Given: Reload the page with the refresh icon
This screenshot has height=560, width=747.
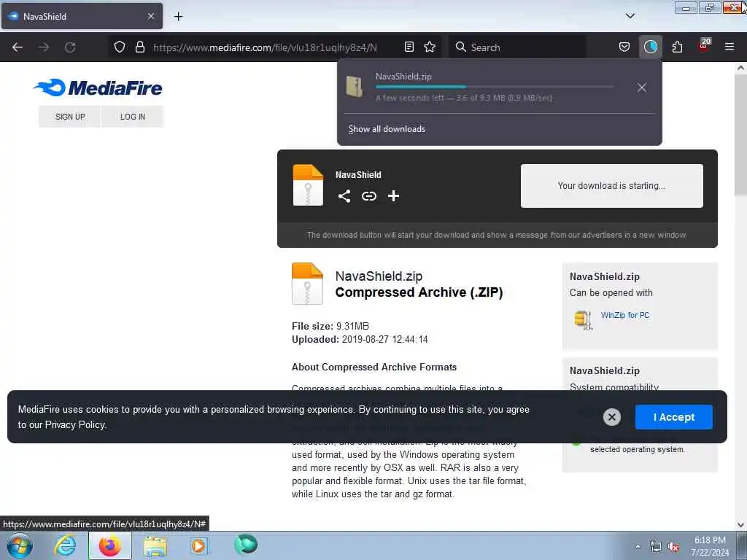Looking at the screenshot, I should click(70, 47).
